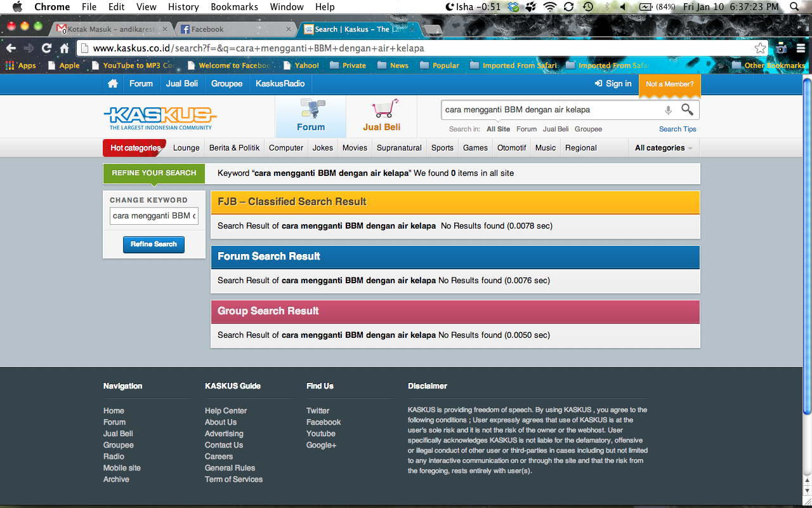
Task: Select the Otomotif category
Action: (511, 148)
